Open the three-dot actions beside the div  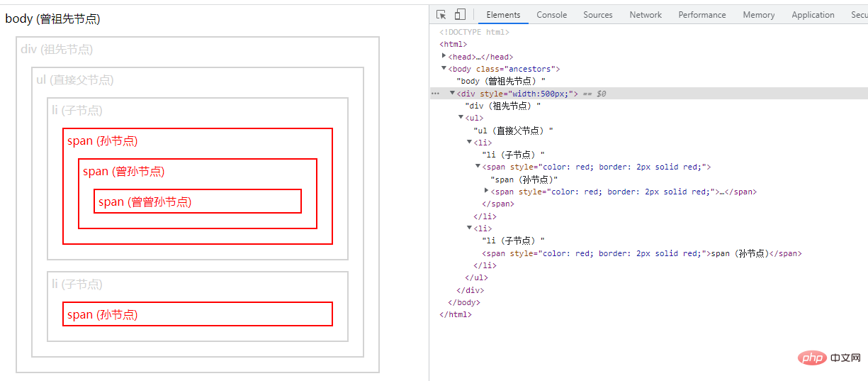(x=435, y=94)
